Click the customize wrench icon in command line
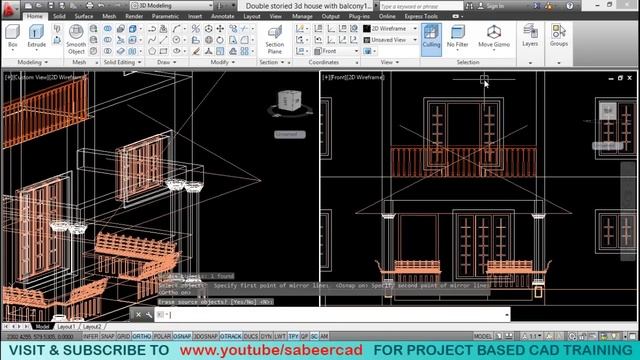 [x=149, y=315]
